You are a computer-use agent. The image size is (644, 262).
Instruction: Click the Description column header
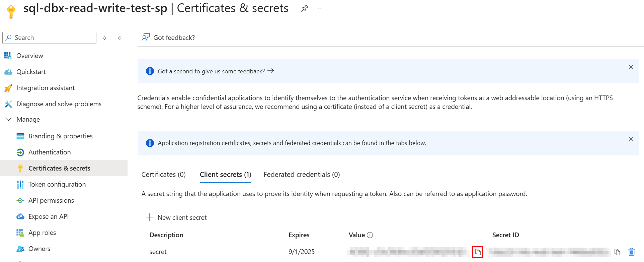[166, 235]
